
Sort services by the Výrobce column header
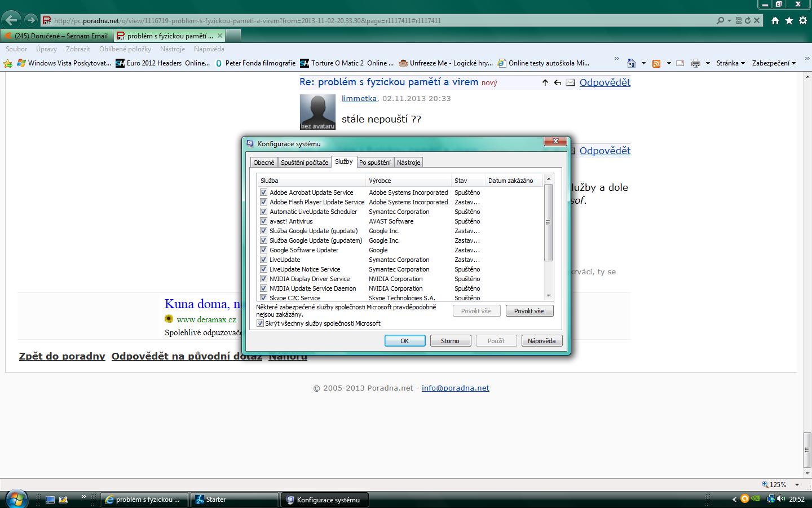409,181
